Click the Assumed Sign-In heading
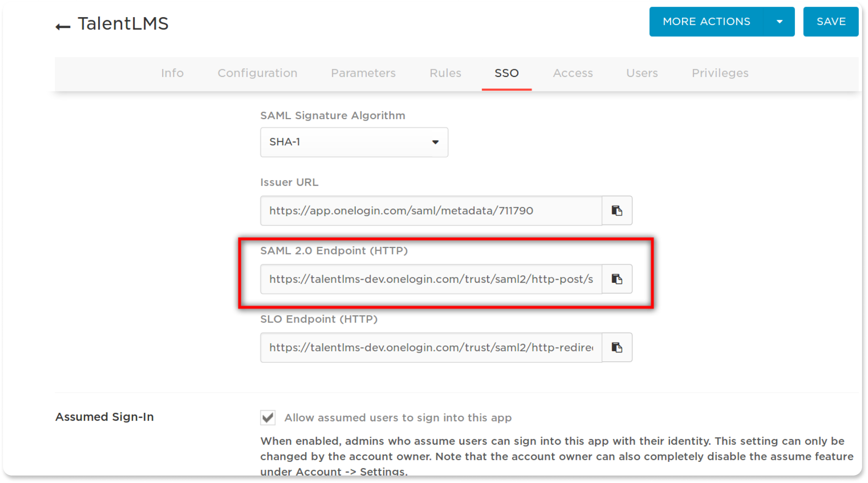The width and height of the screenshot is (868, 483). pyautogui.click(x=105, y=417)
